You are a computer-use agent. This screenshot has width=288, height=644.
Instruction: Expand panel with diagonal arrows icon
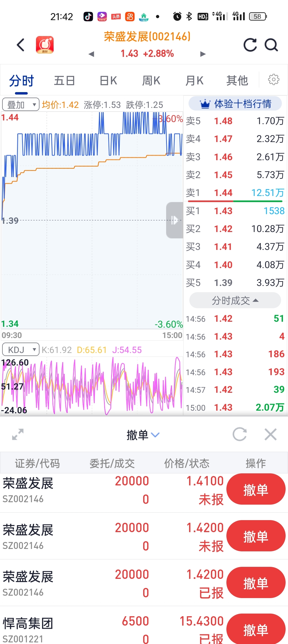pyautogui.click(x=18, y=434)
